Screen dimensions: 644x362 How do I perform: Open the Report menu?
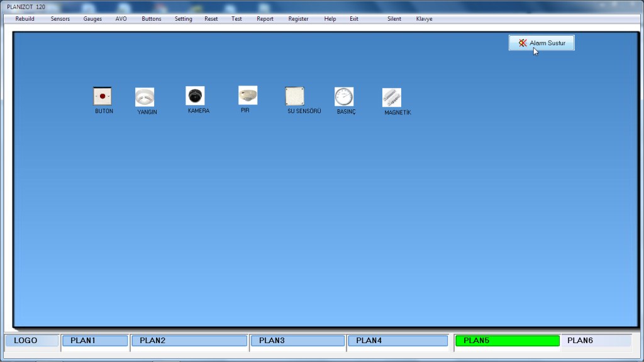coord(265,19)
